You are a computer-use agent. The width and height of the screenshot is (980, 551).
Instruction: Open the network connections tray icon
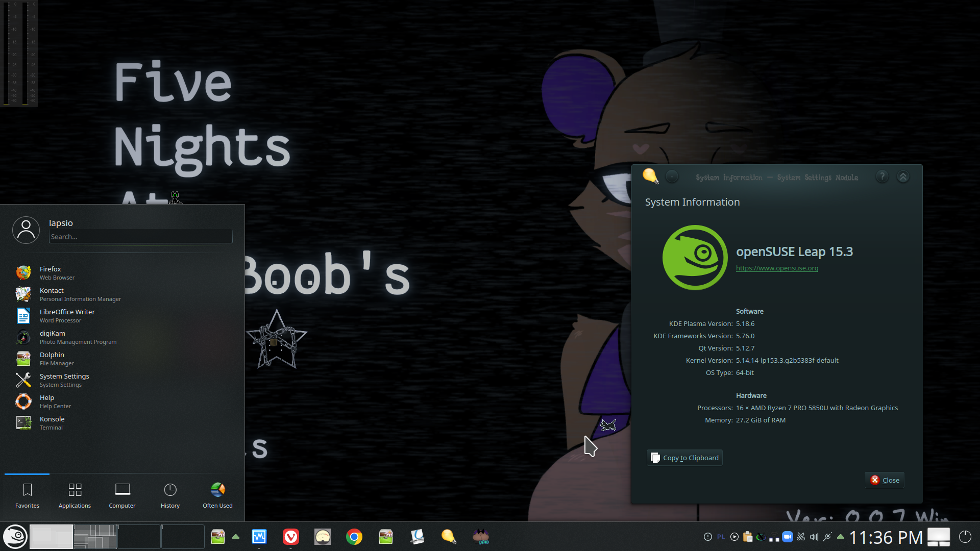coord(774,537)
